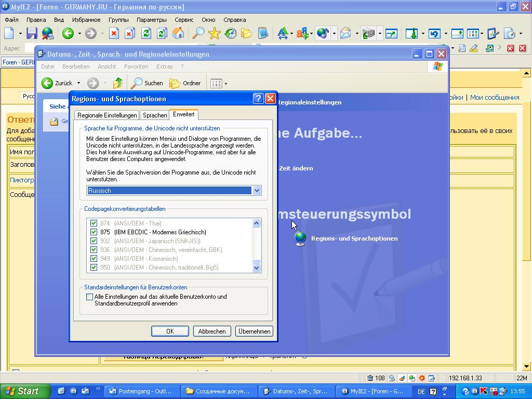Click the New page icon in MyIE2 toolbar
The height and width of the screenshot is (399, 532).
[9, 33]
